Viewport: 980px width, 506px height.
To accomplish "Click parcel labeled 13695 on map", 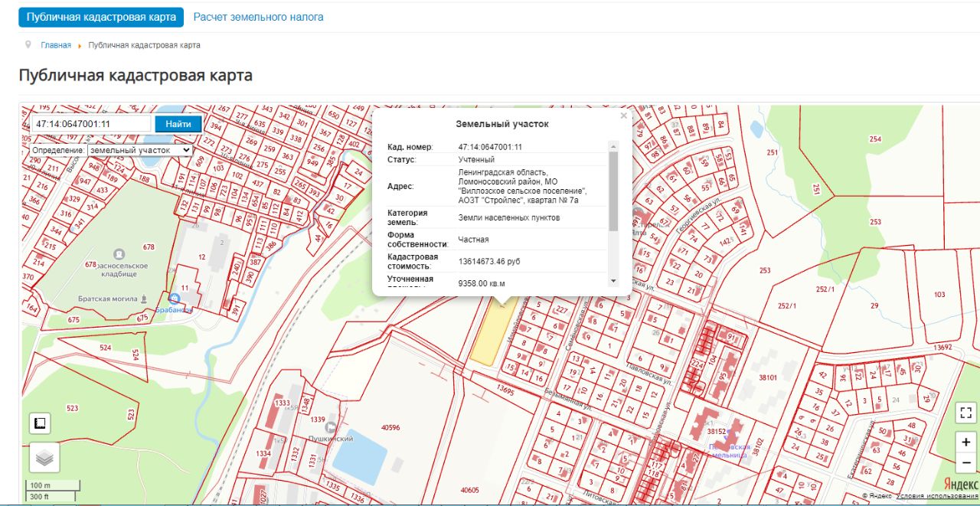I will (505, 390).
